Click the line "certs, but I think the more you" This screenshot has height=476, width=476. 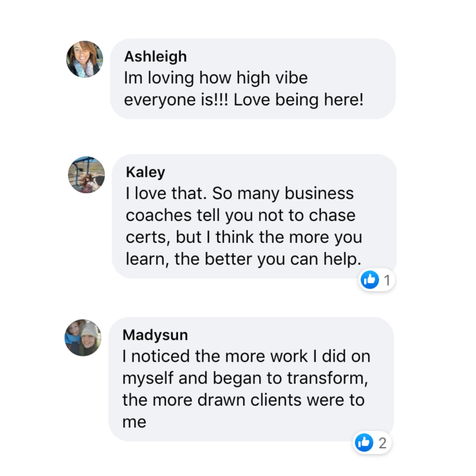244,237
